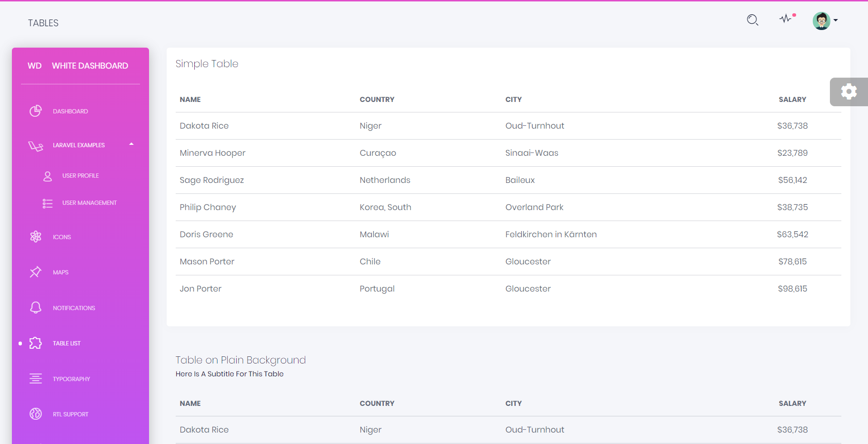Click the Portugal country cell

[x=377, y=289]
